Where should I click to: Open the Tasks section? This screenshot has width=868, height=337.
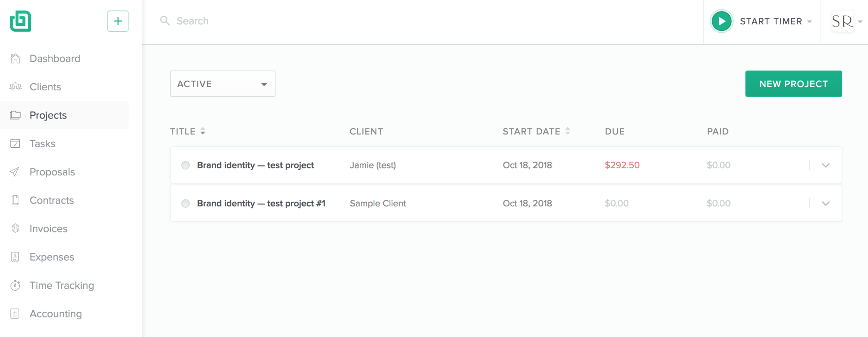[x=42, y=143]
